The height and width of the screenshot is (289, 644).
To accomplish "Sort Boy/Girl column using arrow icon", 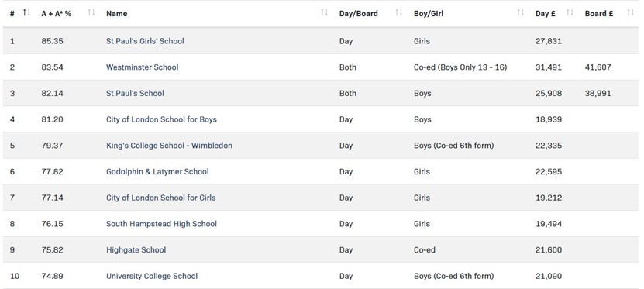I will (x=520, y=13).
